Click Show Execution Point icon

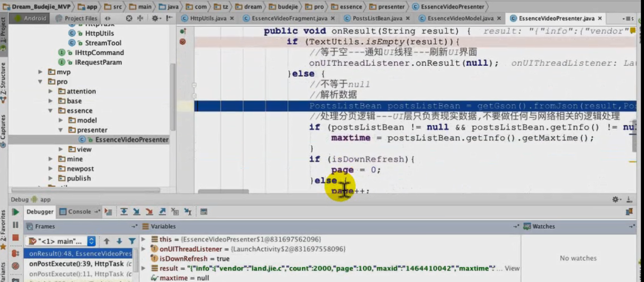[x=108, y=212]
